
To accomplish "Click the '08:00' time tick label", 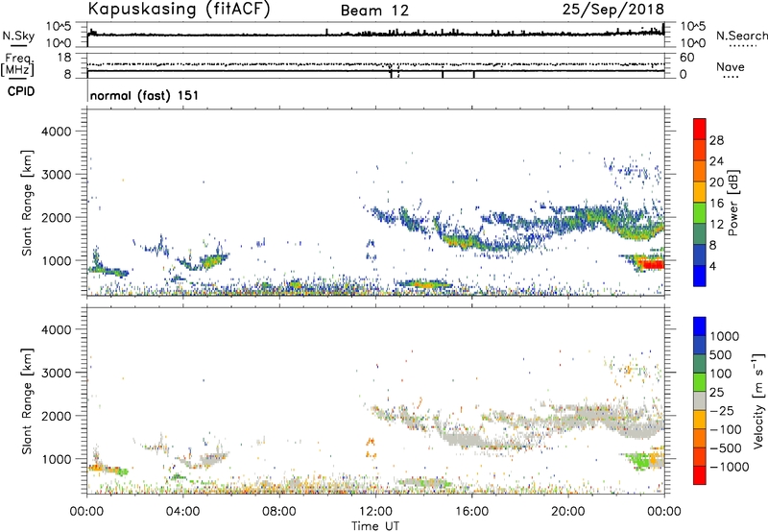I will click(x=278, y=512).
